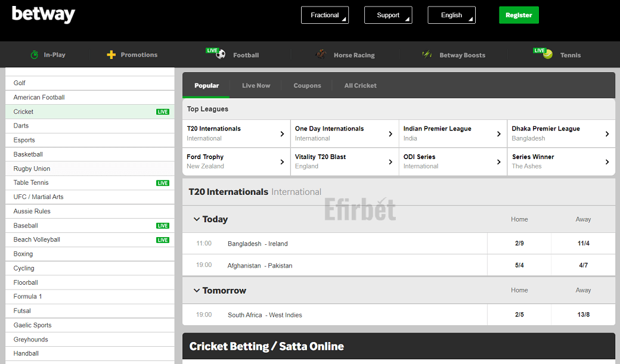Collapse the Today matches section
620x364 pixels.
197,219
